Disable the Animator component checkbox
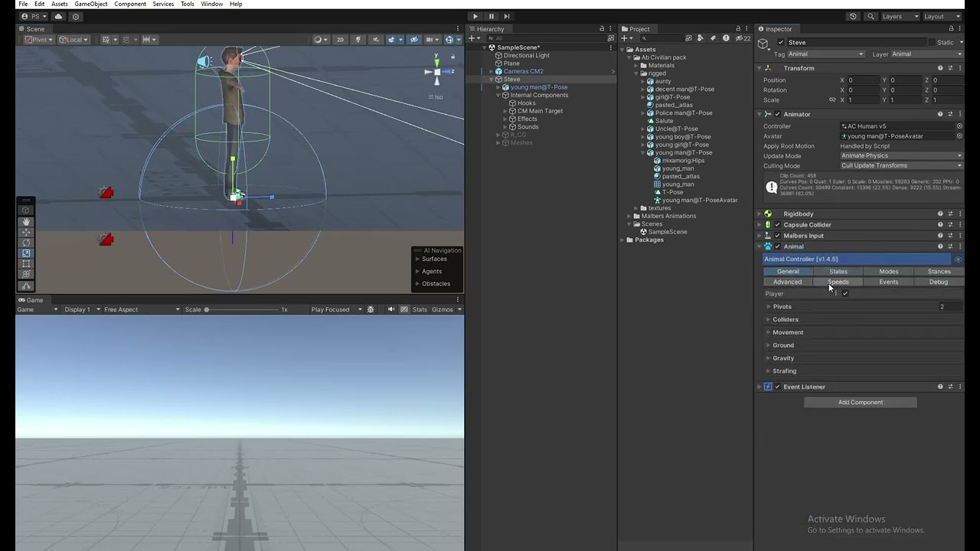980x551 pixels. [x=777, y=114]
